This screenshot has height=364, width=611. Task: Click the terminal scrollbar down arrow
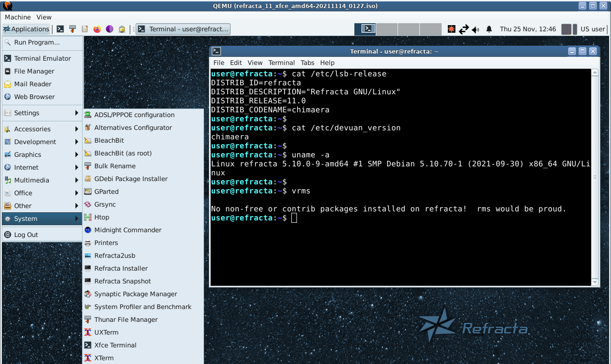tap(595, 282)
